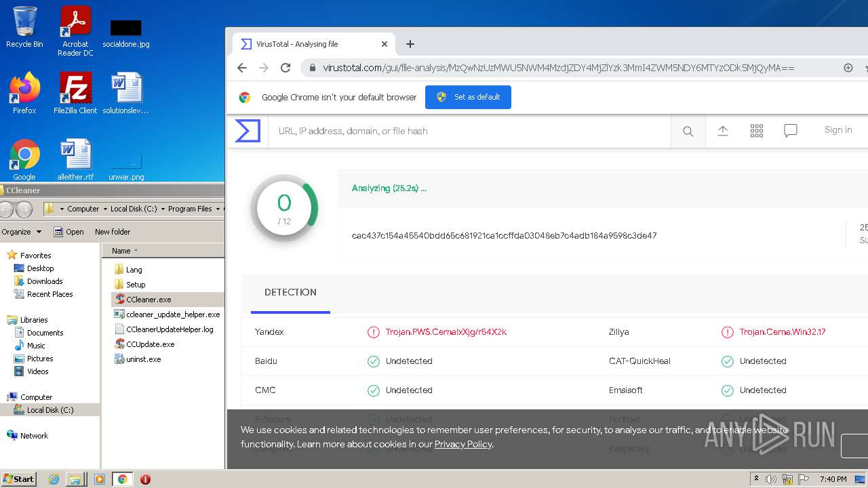Image resolution: width=868 pixels, height=488 pixels.
Task: Select Local Disk (C:) in navigation pane
Action: 44,410
